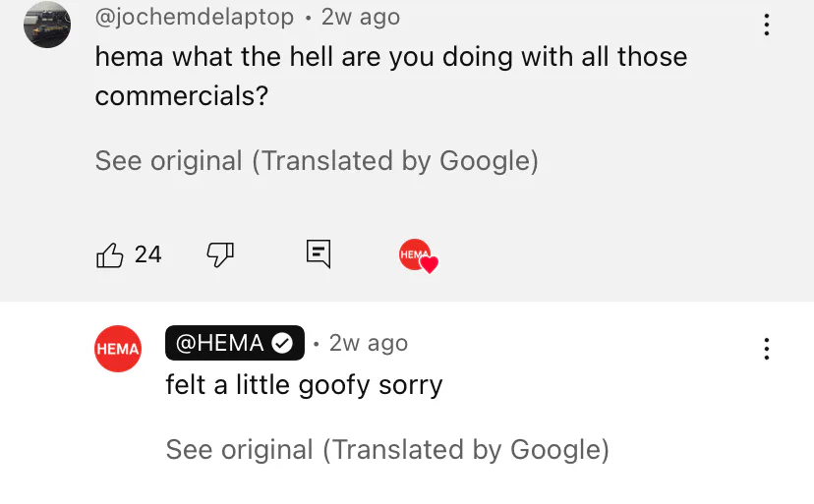The height and width of the screenshot is (504, 814).
Task: Open @jochemdelaptop's profile avatar
Action: [x=47, y=24]
